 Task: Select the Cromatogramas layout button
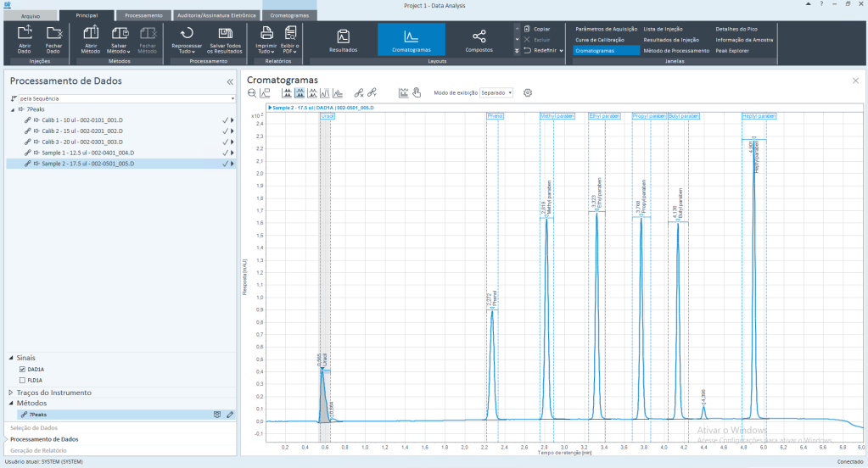click(x=412, y=39)
